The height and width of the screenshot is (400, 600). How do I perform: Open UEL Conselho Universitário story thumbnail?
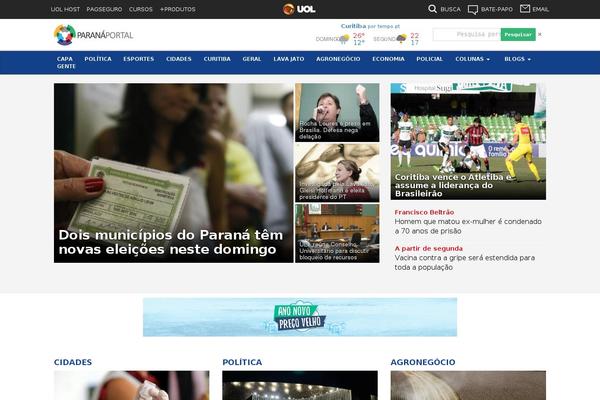[337, 233]
